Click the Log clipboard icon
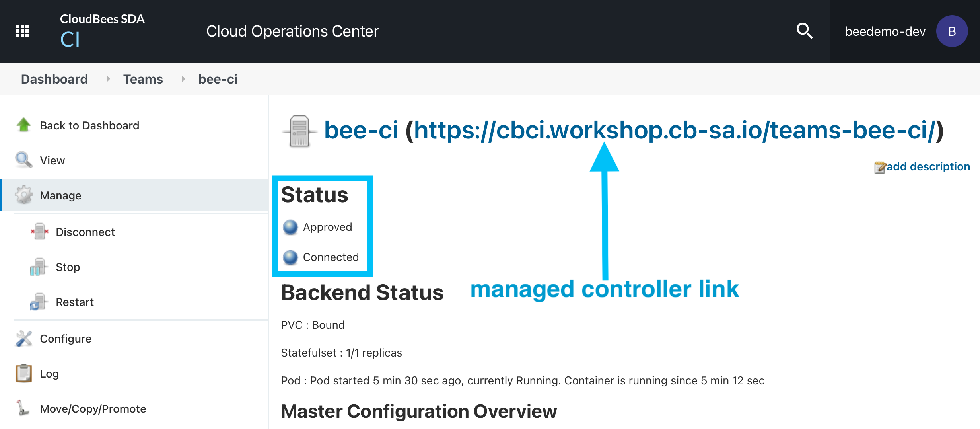Viewport: 980px width, 429px height. [24, 373]
